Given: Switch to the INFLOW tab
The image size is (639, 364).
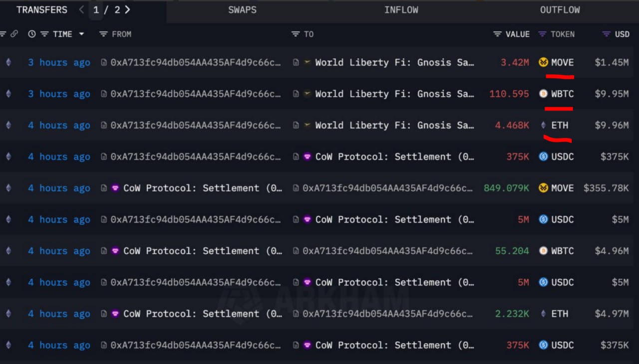Looking at the screenshot, I should (x=401, y=10).
